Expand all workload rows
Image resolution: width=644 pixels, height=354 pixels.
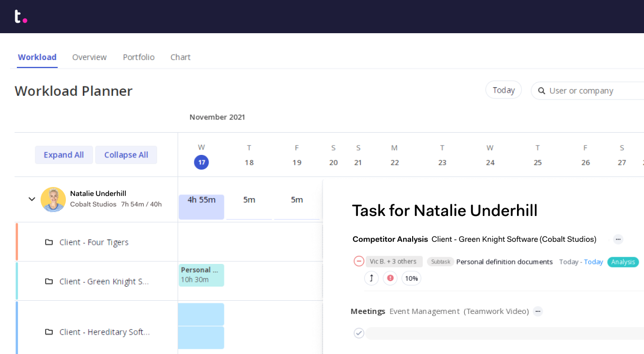pyautogui.click(x=64, y=155)
